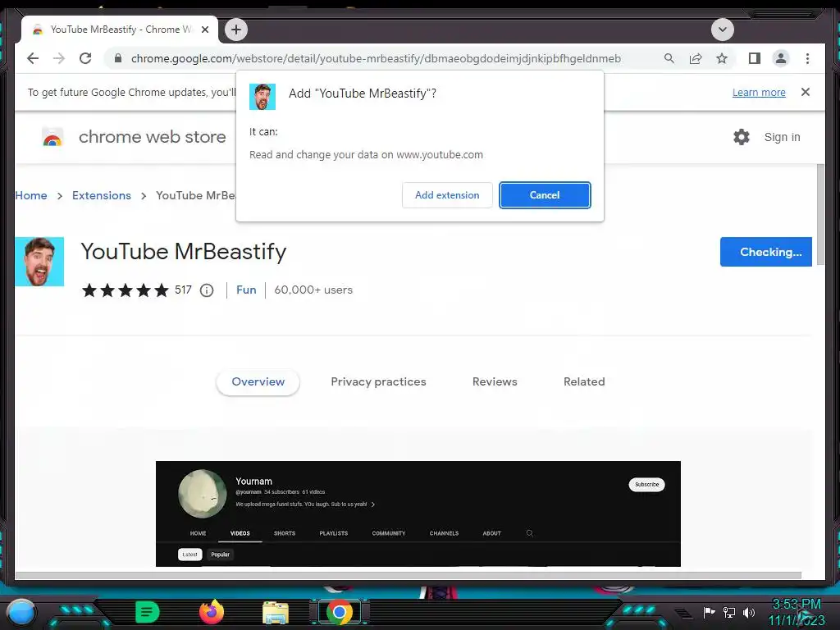Viewport: 840px width, 630px height.
Task: Click the 60,000+ users text
Action: pyautogui.click(x=313, y=290)
